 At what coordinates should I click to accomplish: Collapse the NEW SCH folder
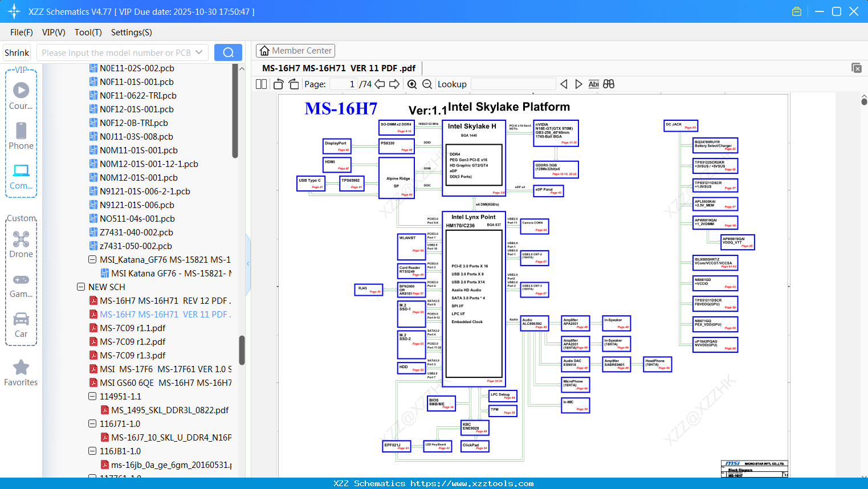pos(81,287)
